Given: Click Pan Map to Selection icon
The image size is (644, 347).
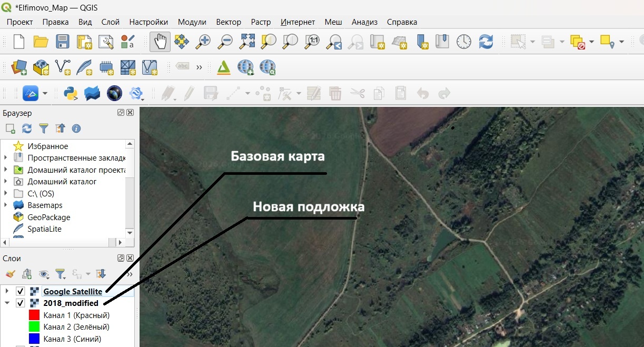Looking at the screenshot, I should coord(182,42).
